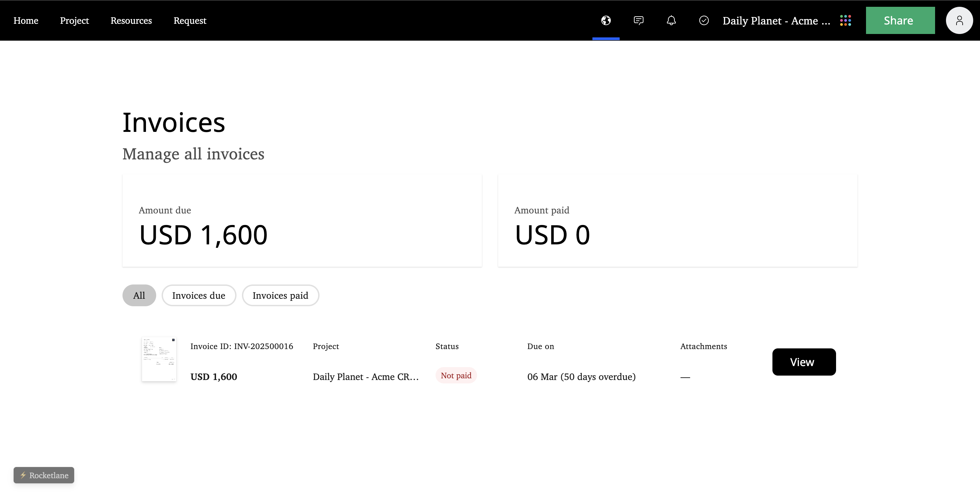Image resolution: width=980 pixels, height=501 pixels.
Task: Open the user profile avatar
Action: point(959,20)
